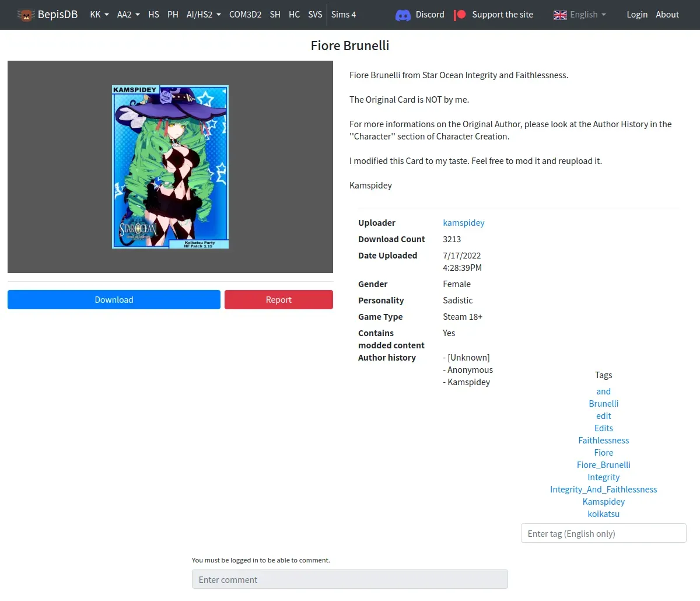
Task: Click the Steam 18+ game type value
Action: point(463,317)
